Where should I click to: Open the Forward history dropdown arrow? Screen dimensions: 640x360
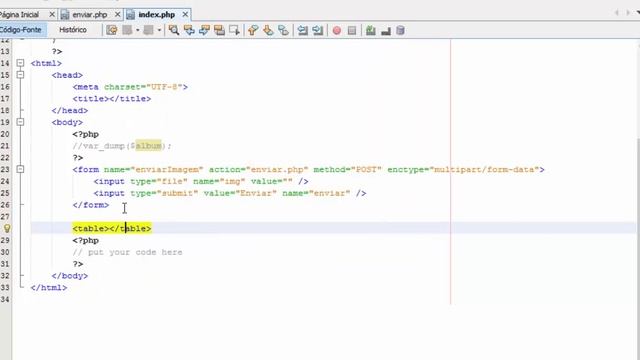159,30
